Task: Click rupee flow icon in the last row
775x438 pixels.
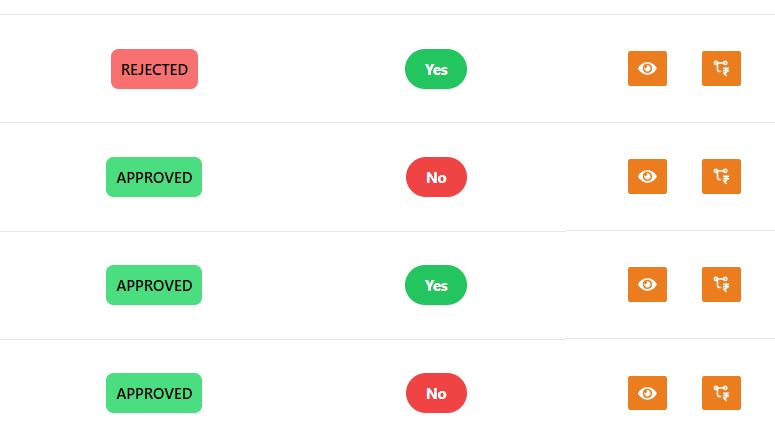Action: [x=721, y=393]
